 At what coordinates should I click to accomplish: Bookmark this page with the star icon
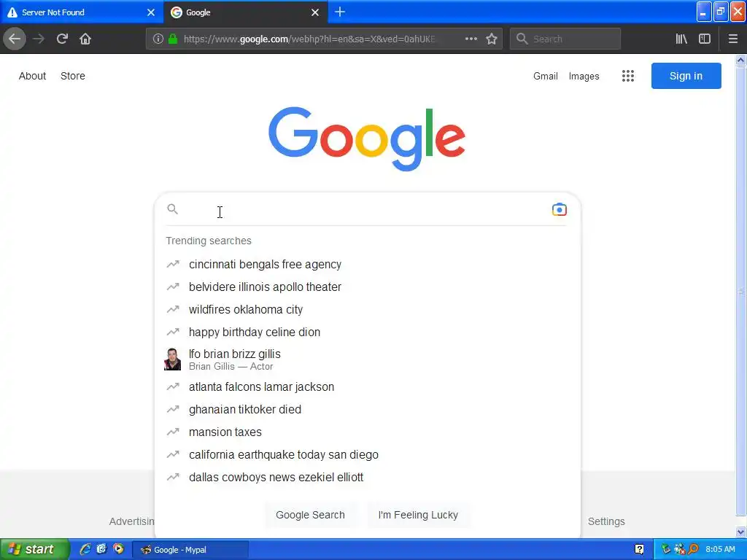coord(492,39)
